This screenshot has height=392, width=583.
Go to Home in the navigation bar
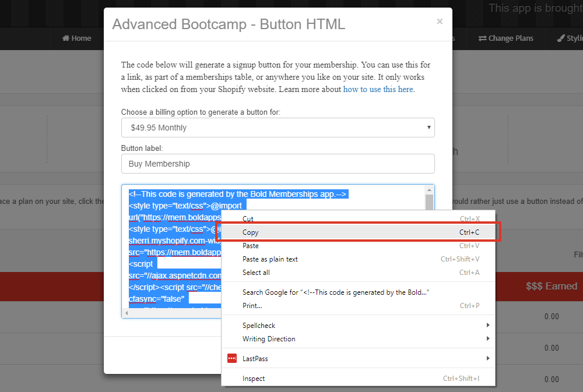76,38
